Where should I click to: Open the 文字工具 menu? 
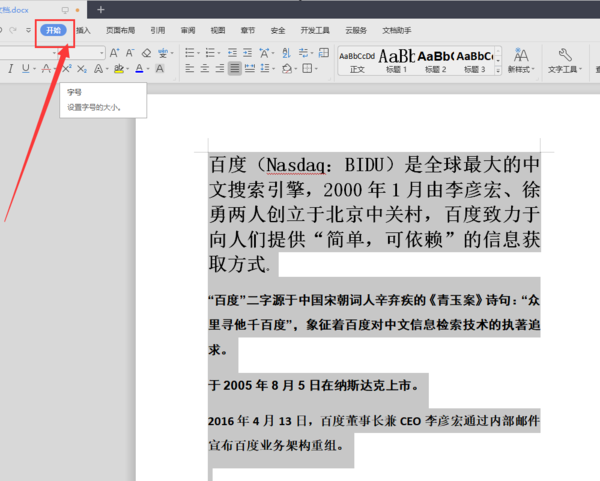click(x=565, y=61)
